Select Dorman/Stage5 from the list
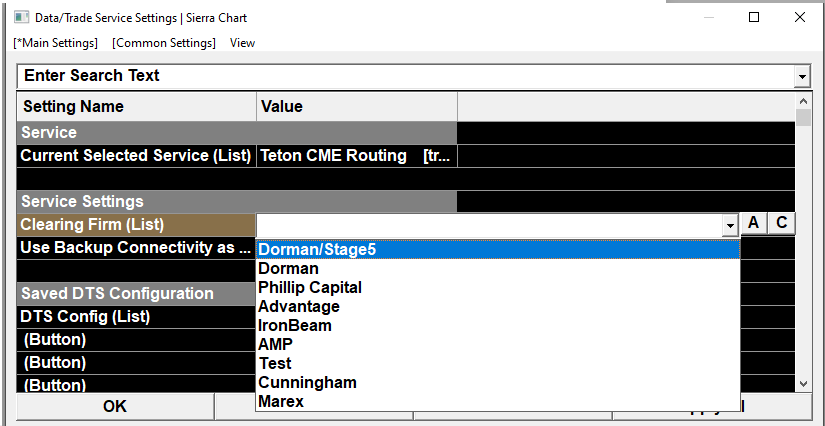Image resolution: width=825 pixels, height=426 pixels. coord(498,249)
